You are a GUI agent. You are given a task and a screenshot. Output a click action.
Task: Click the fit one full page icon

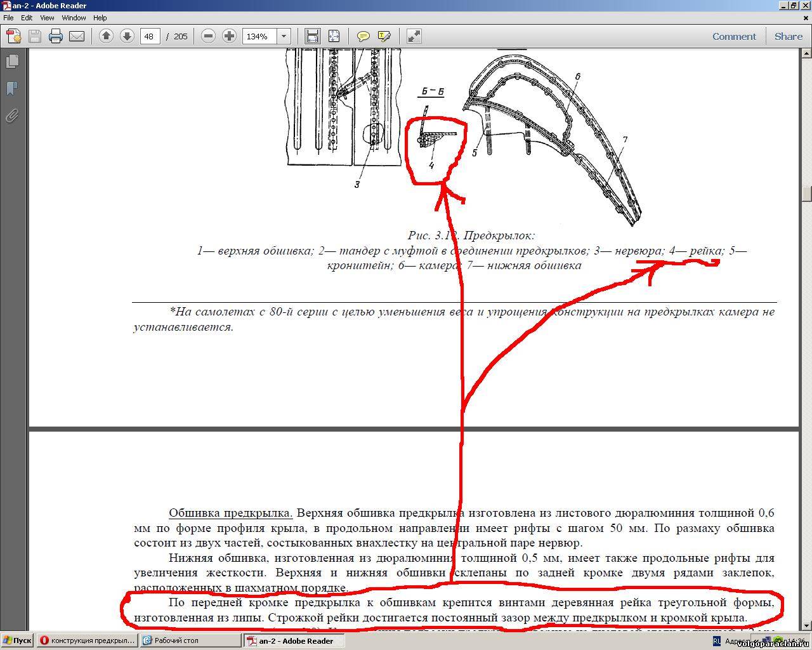coord(334,36)
